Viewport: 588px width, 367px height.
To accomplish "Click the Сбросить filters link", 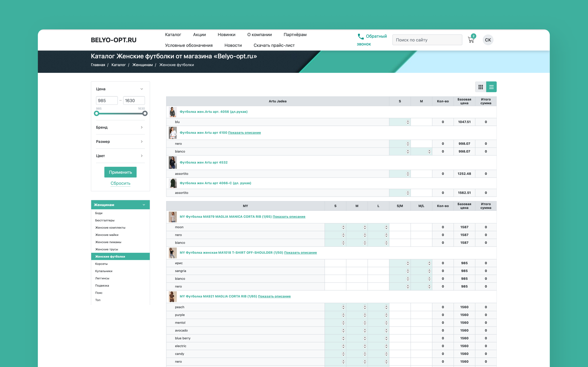I will coord(120,183).
